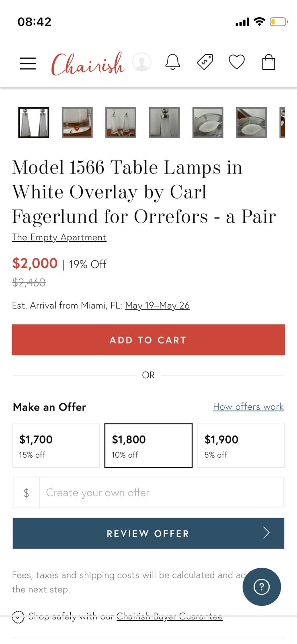Visit The Empty Apartment seller page
This screenshot has width=297, height=644.
coord(59,237)
